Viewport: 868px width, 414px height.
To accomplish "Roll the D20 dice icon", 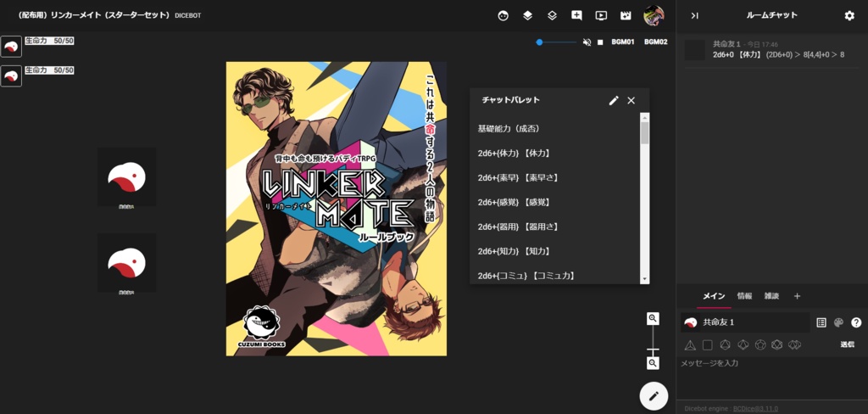I will coord(777,344).
